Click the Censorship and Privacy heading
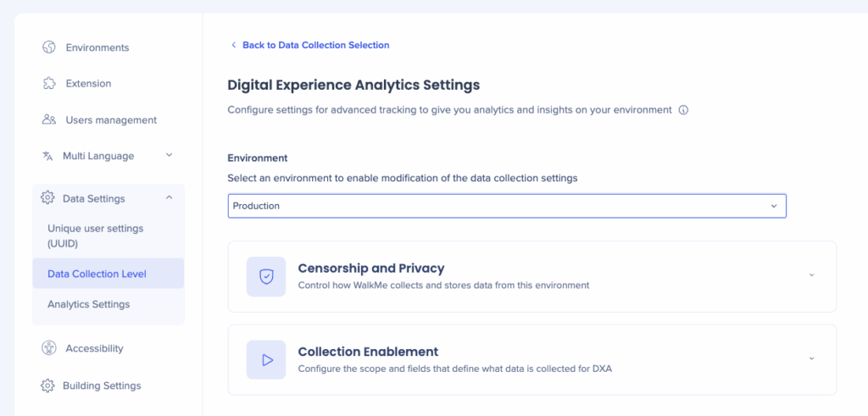868x416 pixels. tap(371, 269)
